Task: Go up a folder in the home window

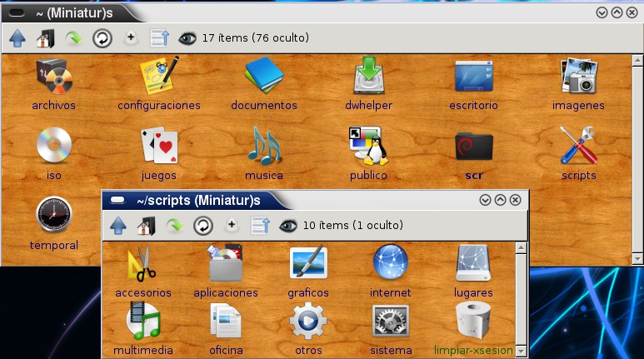Action: (17, 38)
